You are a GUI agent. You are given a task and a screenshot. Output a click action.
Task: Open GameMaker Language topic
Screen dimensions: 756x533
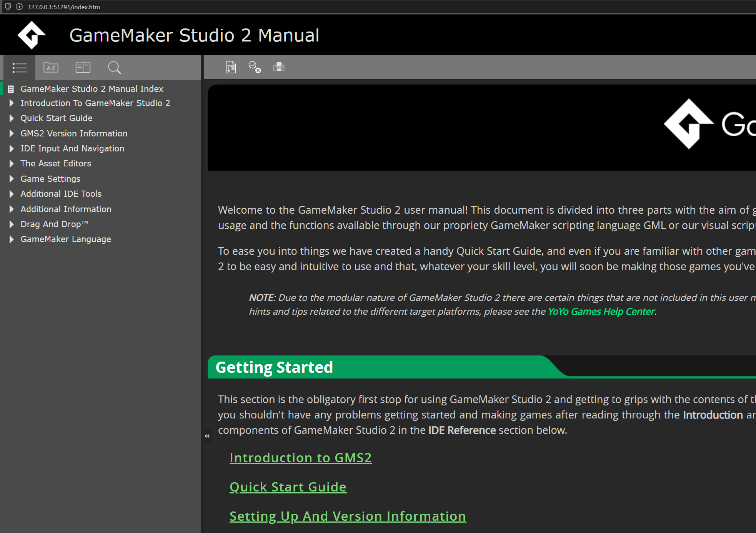click(66, 239)
